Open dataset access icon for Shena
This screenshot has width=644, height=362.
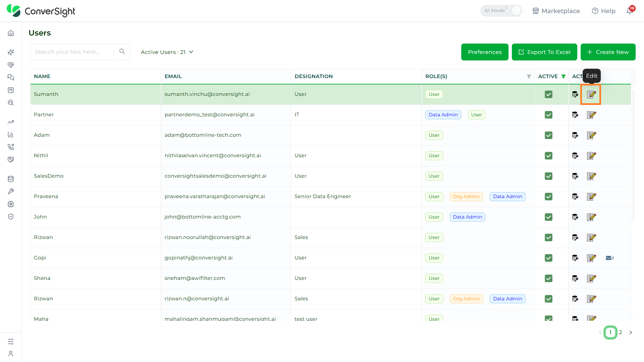pyautogui.click(x=575, y=279)
